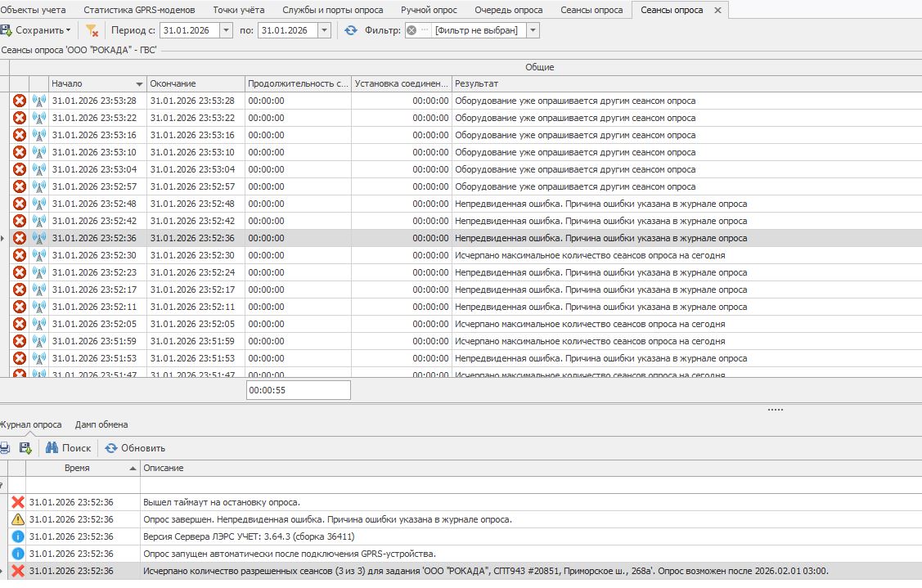Click the export journal save icon

tap(25, 448)
